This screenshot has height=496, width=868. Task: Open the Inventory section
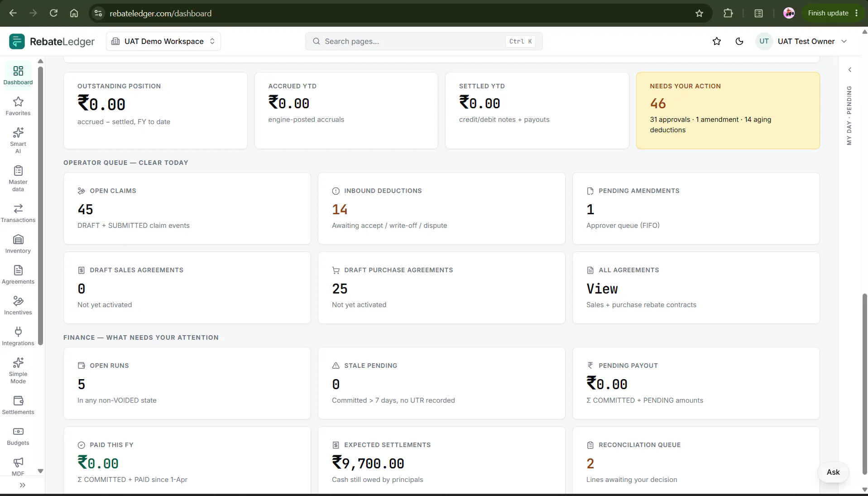pyautogui.click(x=18, y=244)
